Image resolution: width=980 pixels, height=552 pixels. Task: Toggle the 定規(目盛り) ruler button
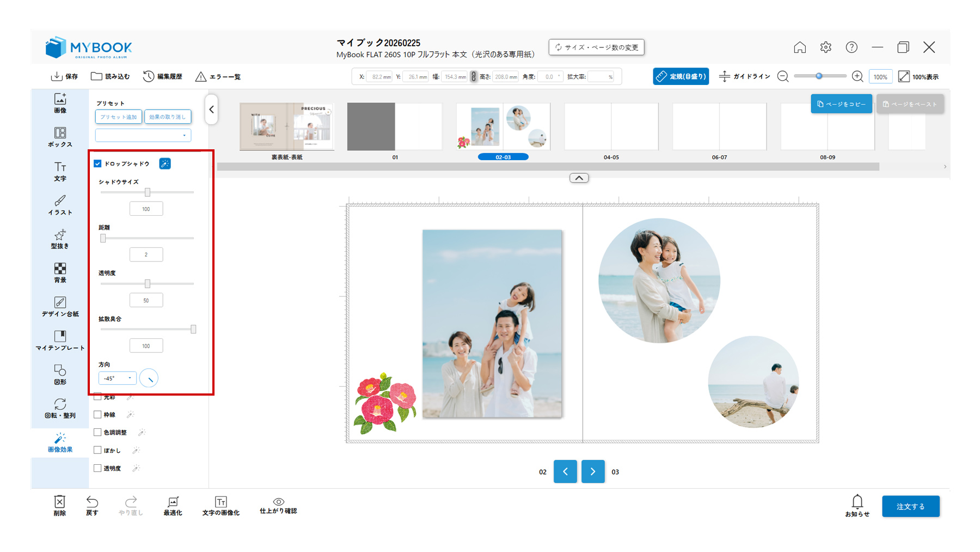(681, 77)
